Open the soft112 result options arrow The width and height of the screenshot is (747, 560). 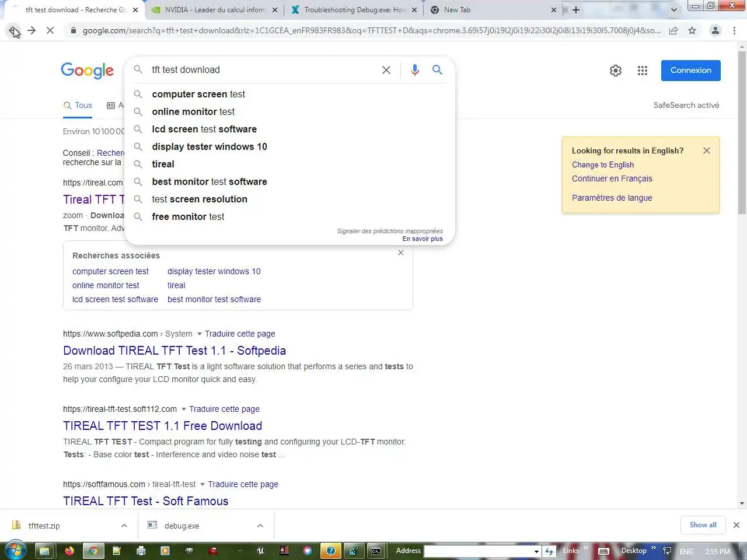(x=184, y=409)
